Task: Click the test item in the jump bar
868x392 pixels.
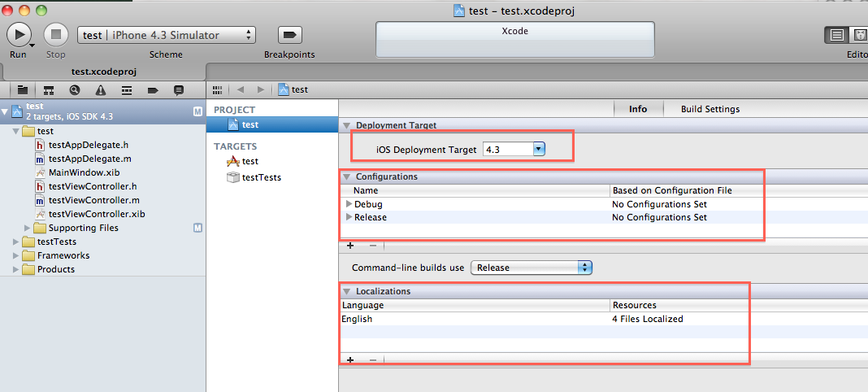Action: 293,89
